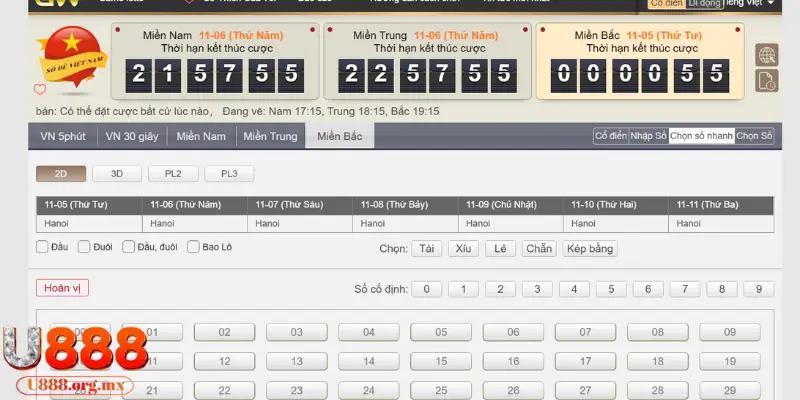Choose Chọn số nhanh entry mode
This screenshot has width=800, height=400.
tap(702, 136)
